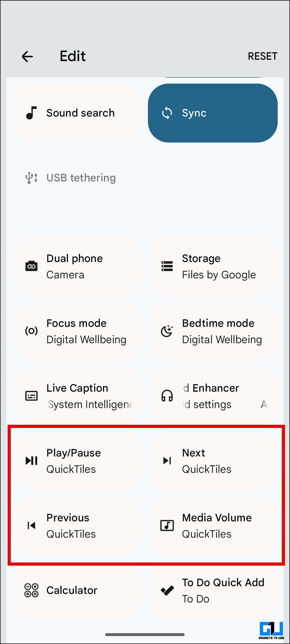The width and height of the screenshot is (290, 644).
Task: Tap the Play/Pause QuickTiles icon
Action: (x=31, y=461)
